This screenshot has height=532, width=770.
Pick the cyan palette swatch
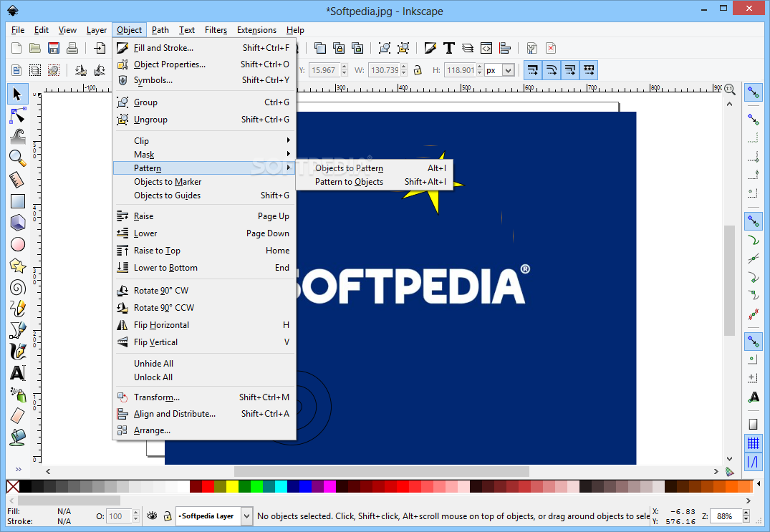point(280,486)
